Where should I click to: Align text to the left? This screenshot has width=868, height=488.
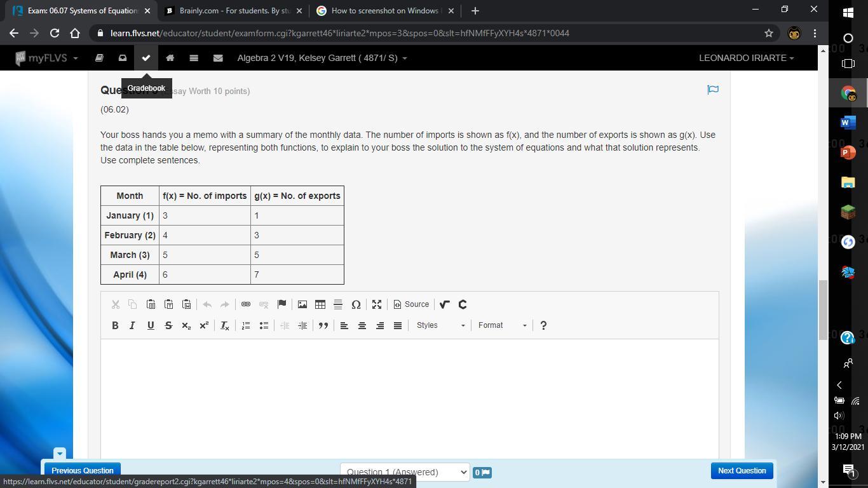click(344, 325)
